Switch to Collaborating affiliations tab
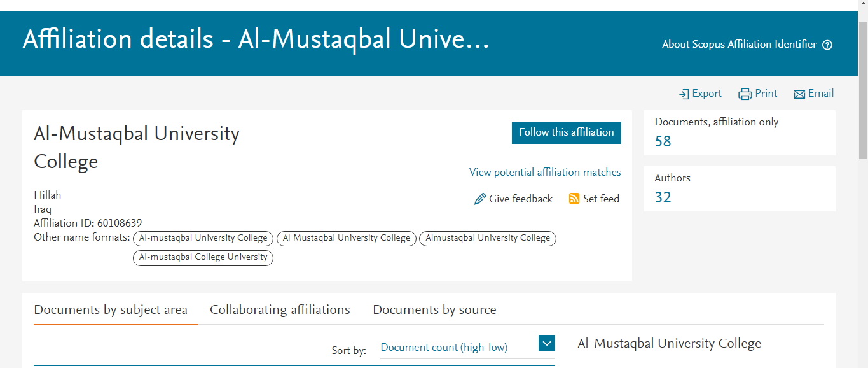 280,310
